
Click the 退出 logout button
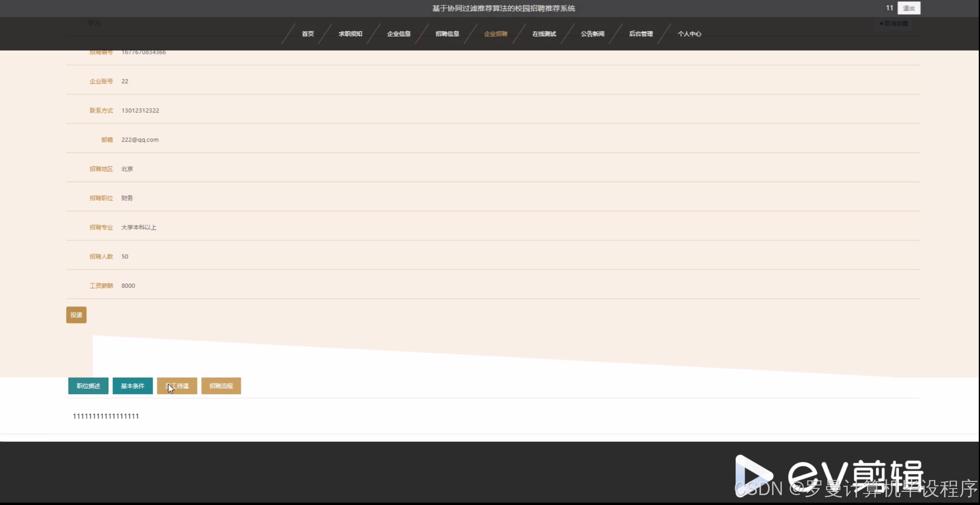[909, 8]
